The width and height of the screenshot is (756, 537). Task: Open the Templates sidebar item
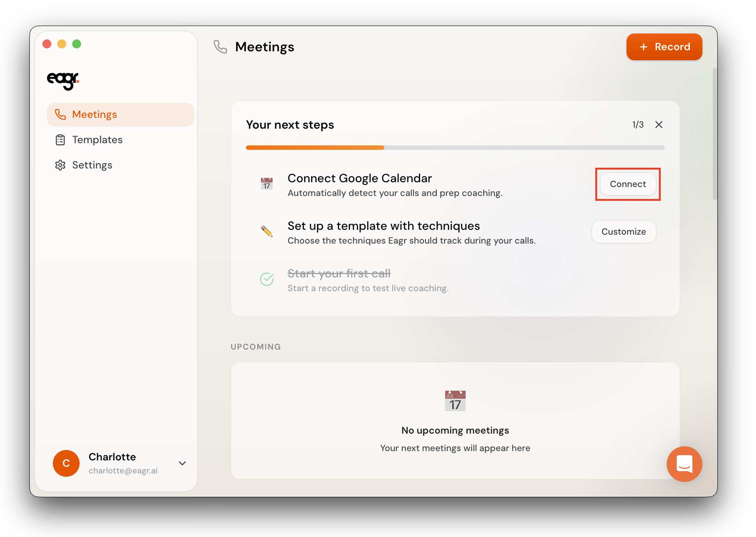coord(97,140)
